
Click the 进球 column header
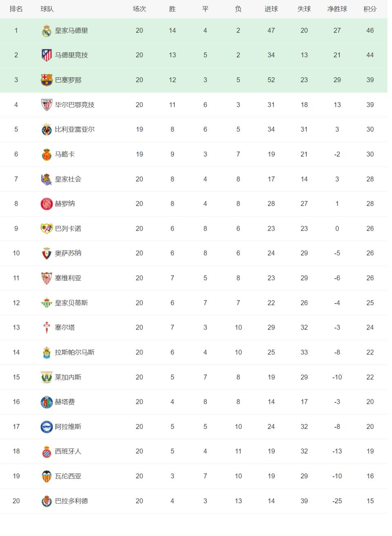click(271, 9)
